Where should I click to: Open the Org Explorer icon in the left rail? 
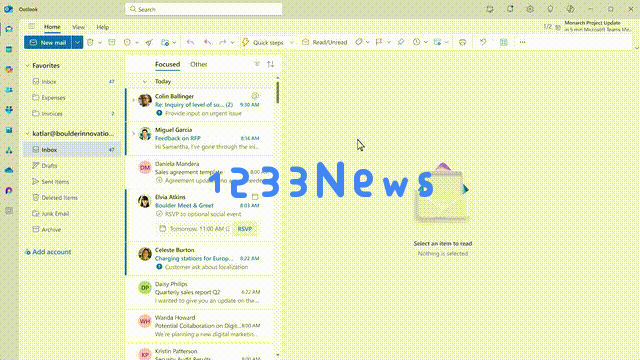[9, 151]
